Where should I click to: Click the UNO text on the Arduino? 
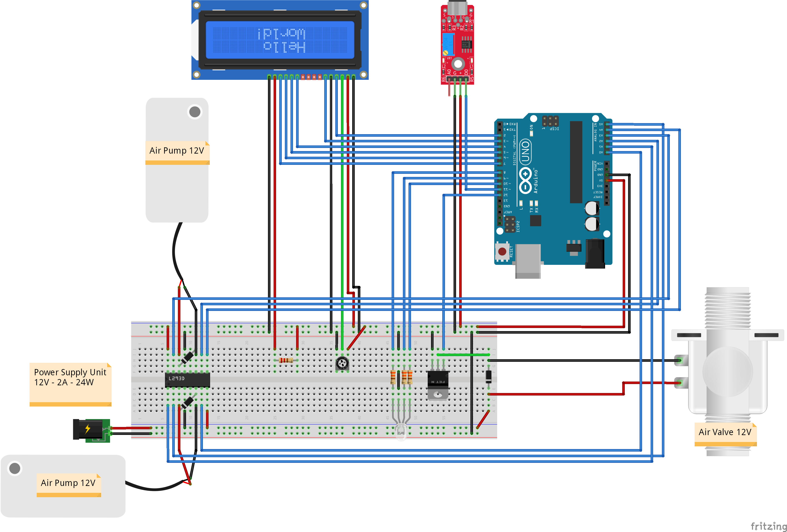(525, 152)
